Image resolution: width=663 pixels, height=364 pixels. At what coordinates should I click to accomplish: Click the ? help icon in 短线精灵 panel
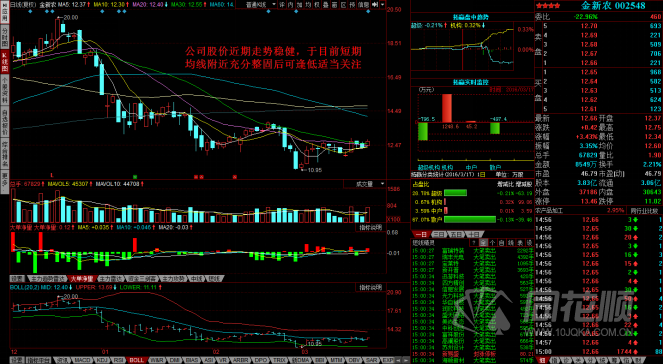474,242
